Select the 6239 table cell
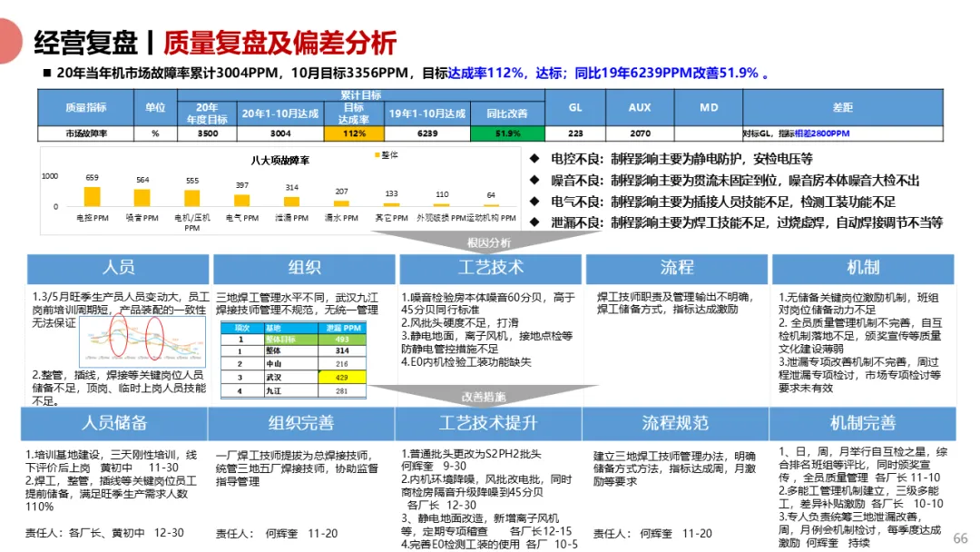The image size is (980, 552). coord(426,133)
